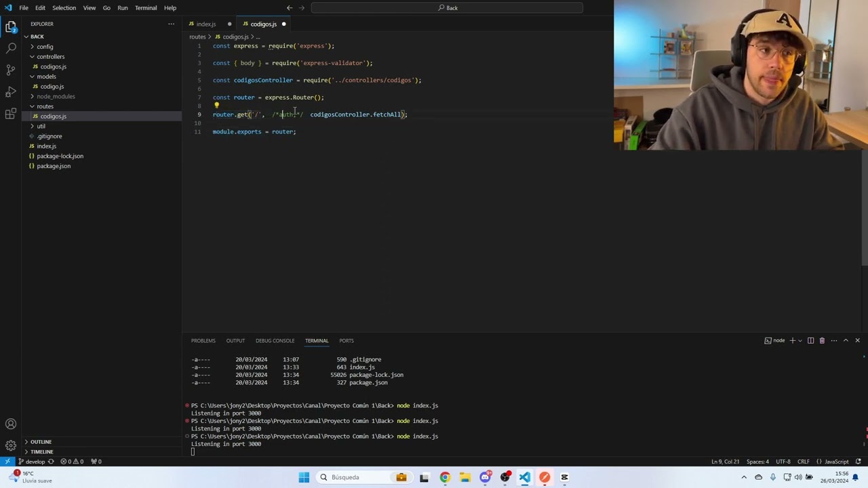Show hidden system tray icons
The height and width of the screenshot is (488, 868).
click(x=744, y=477)
